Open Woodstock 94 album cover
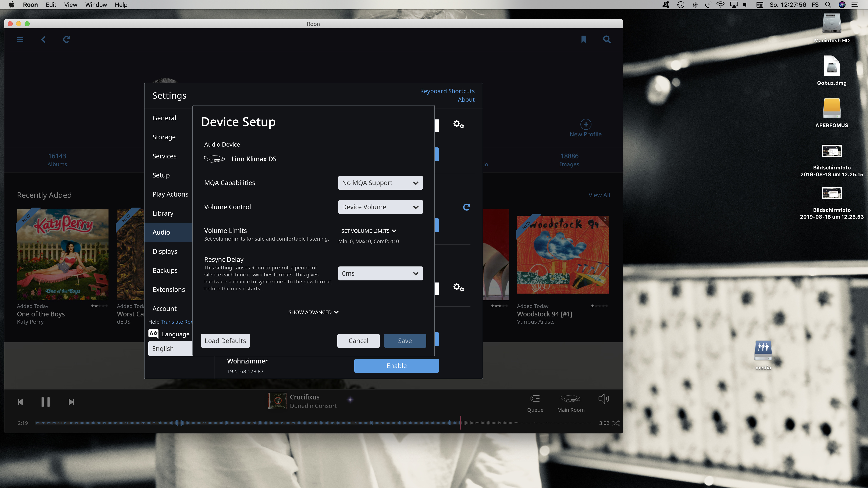The height and width of the screenshot is (488, 868). 563,254
